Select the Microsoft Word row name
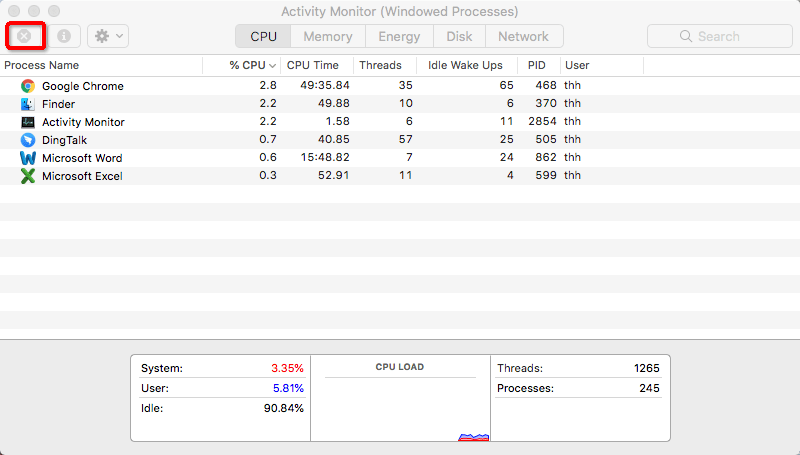This screenshot has height=455, width=800. (82, 158)
